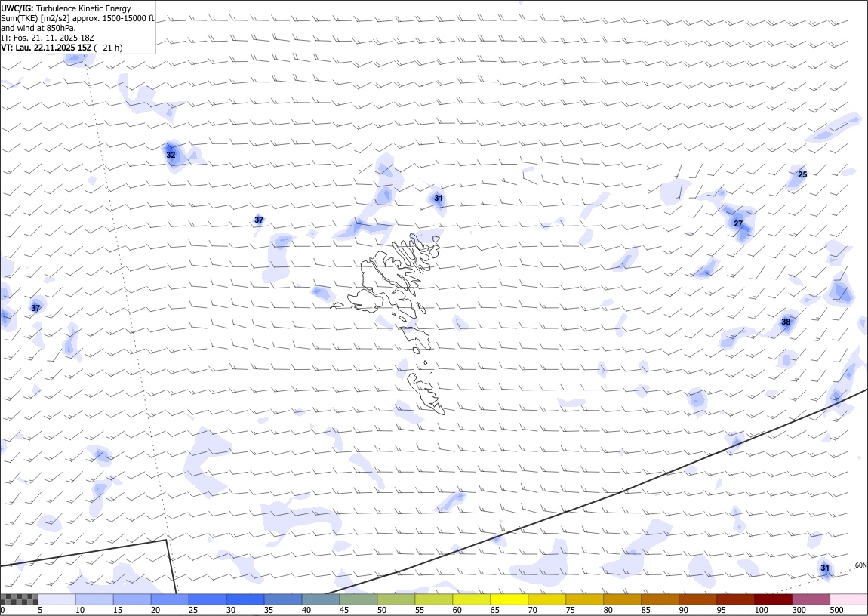Choose the 50–55 light green legend swatch

click(396, 599)
